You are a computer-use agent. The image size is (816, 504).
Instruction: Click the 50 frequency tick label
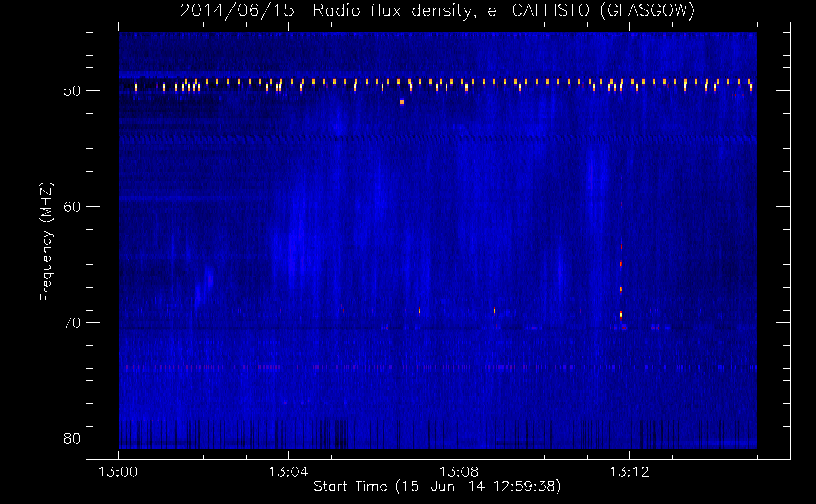72,91
